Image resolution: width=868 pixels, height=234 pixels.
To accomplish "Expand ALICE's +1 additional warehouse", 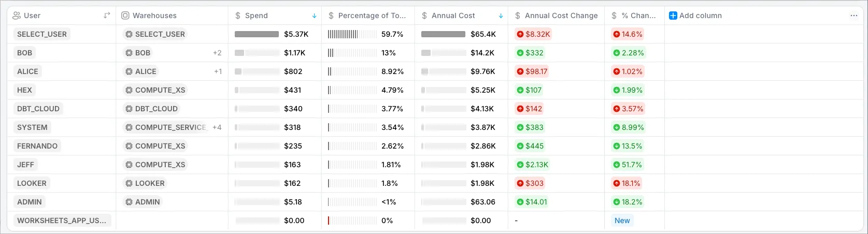I will click(218, 71).
